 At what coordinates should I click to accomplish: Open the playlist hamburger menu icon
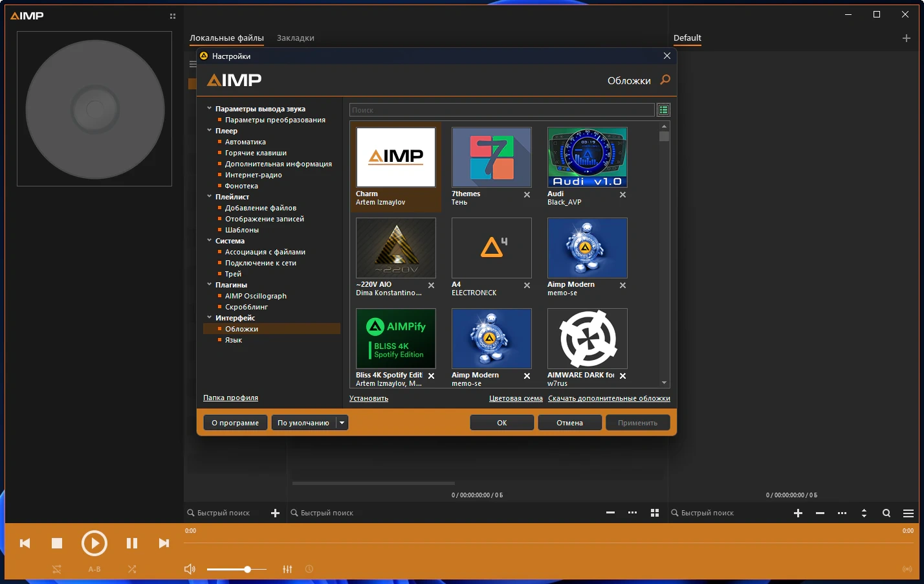tap(908, 513)
